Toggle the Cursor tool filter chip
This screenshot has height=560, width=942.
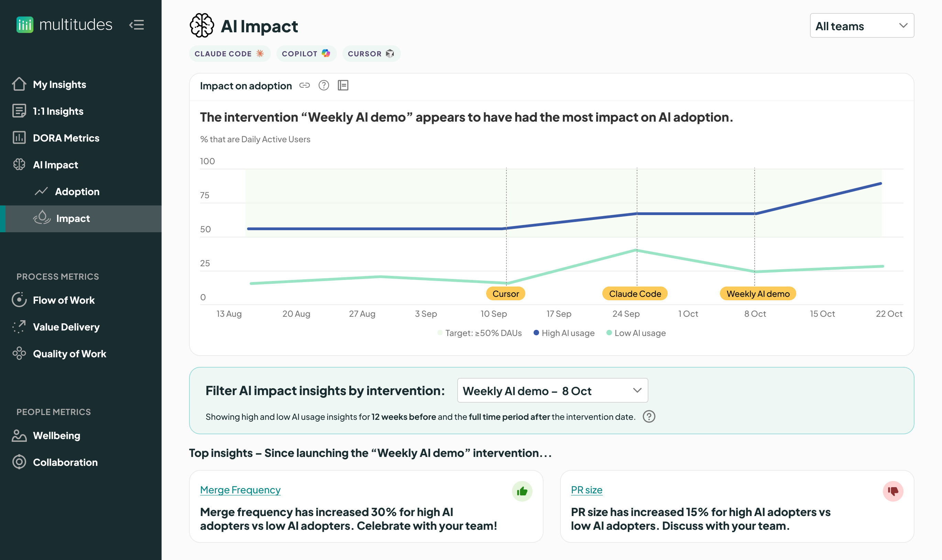coord(371,53)
